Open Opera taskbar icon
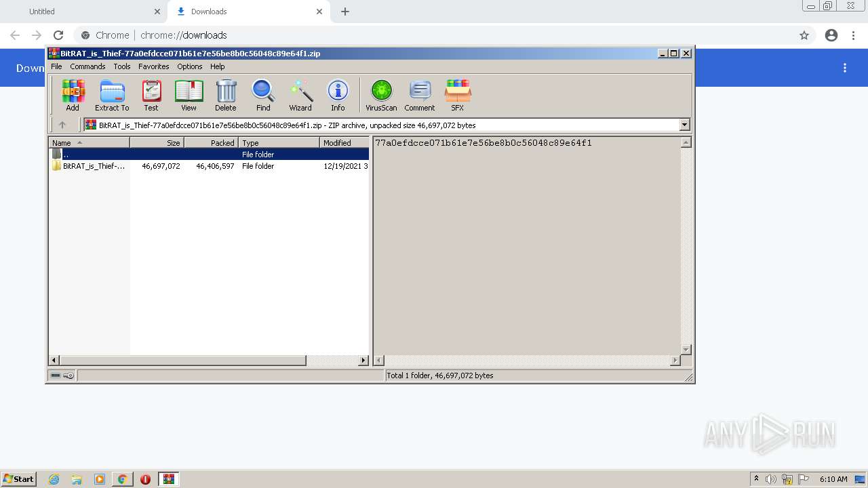 [145, 479]
